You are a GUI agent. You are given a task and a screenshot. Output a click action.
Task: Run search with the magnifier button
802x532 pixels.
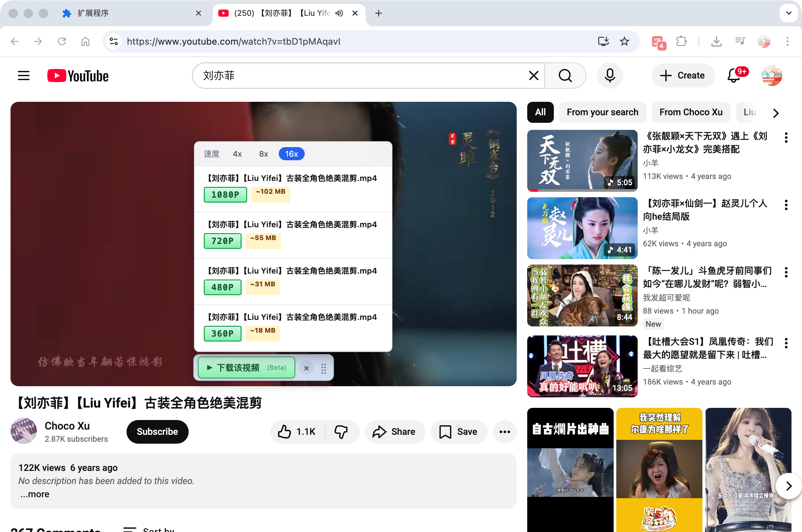coord(565,75)
